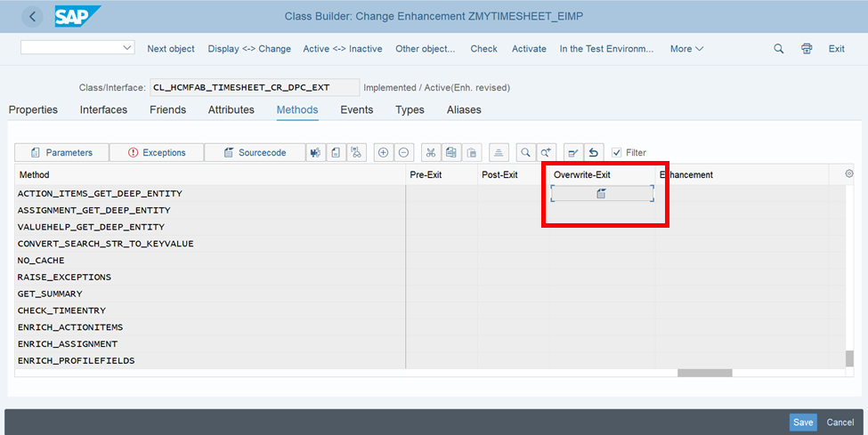The width and height of the screenshot is (868, 435).
Task: Click the copy icon in the methods toolbar
Action: pos(451,153)
